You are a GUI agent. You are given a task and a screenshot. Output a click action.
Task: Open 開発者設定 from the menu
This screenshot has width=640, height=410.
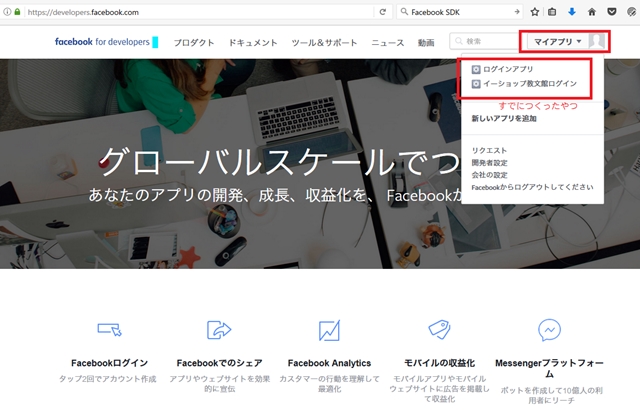(x=489, y=162)
